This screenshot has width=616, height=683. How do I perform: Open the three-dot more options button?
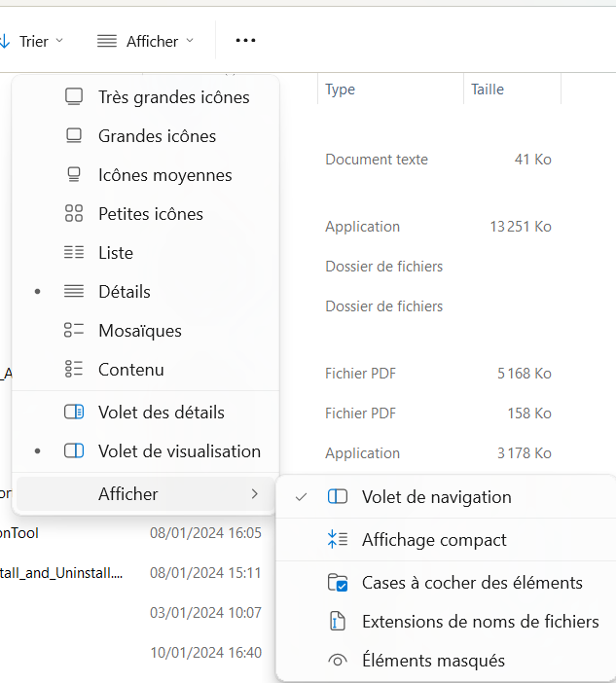245,41
